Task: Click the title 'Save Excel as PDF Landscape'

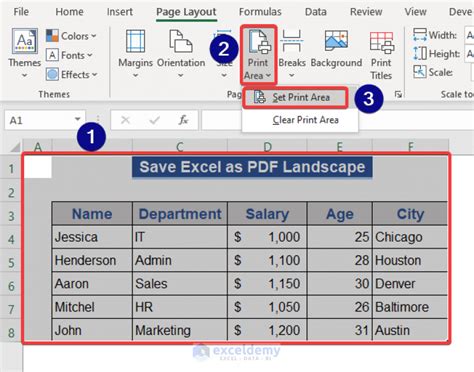Action: click(252, 167)
